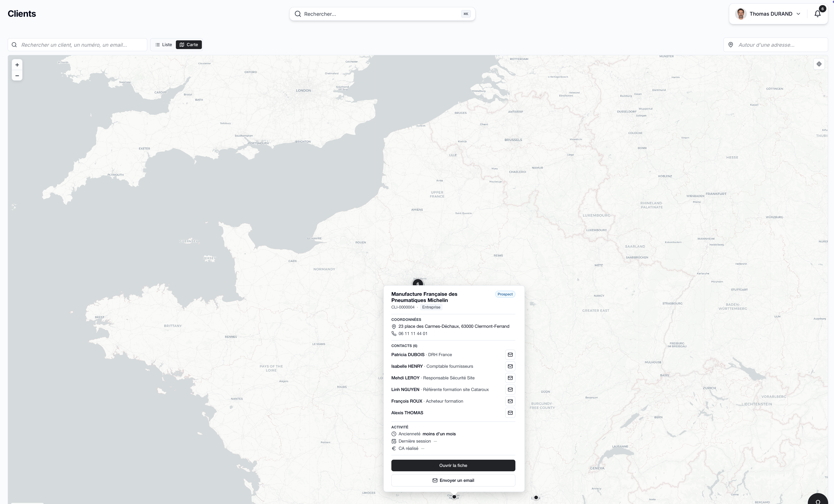This screenshot has height=504, width=834.
Task: Click contact name Linh NGUYEN
Action: point(405,389)
